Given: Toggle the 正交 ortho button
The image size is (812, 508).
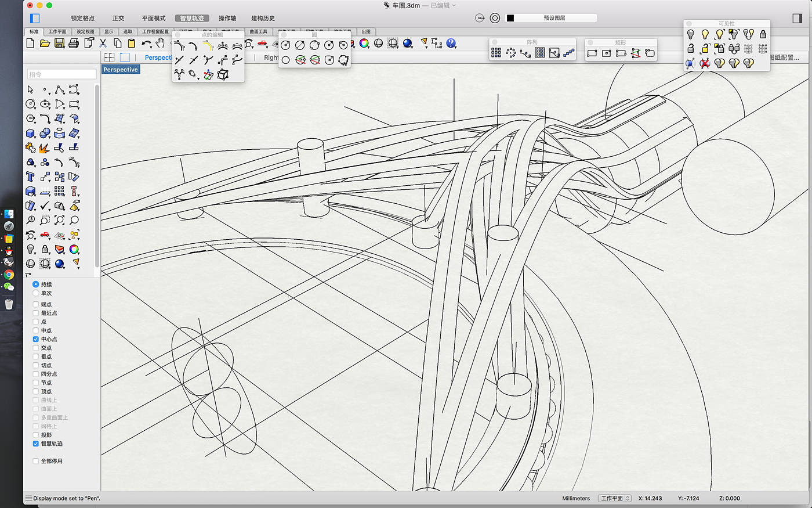Looking at the screenshot, I should click(118, 18).
